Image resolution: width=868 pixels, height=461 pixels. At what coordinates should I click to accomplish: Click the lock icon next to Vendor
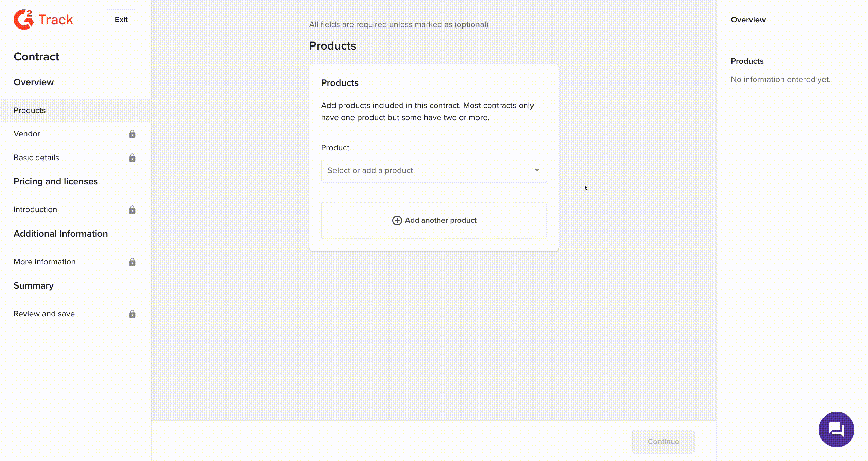[132, 134]
